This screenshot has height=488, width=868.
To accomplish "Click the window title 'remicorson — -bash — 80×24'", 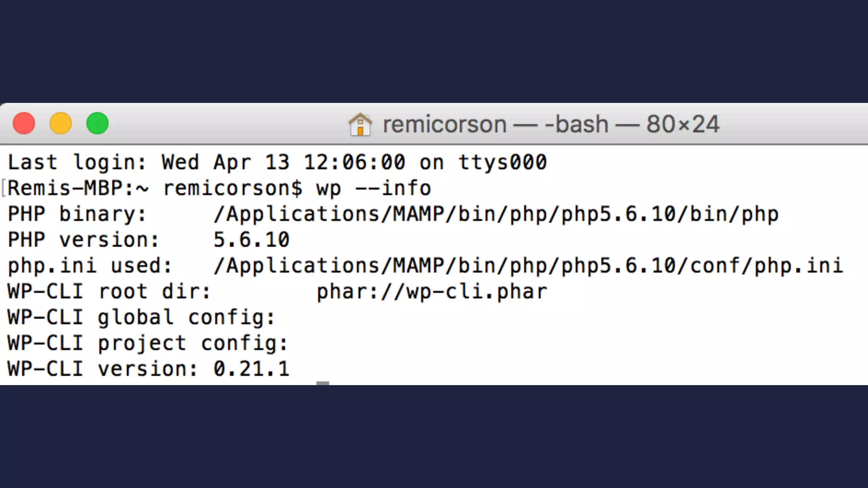I will pyautogui.click(x=551, y=125).
